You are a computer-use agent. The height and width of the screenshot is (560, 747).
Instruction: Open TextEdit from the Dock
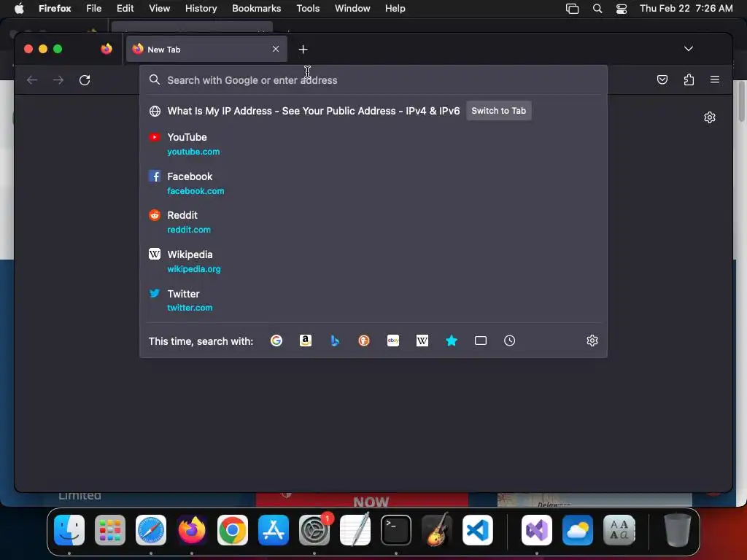click(x=355, y=530)
